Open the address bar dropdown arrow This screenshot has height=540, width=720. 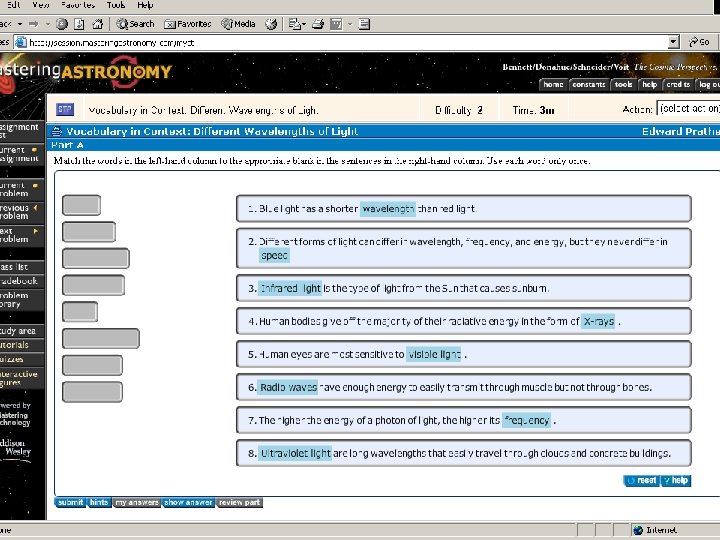pyautogui.click(x=673, y=42)
